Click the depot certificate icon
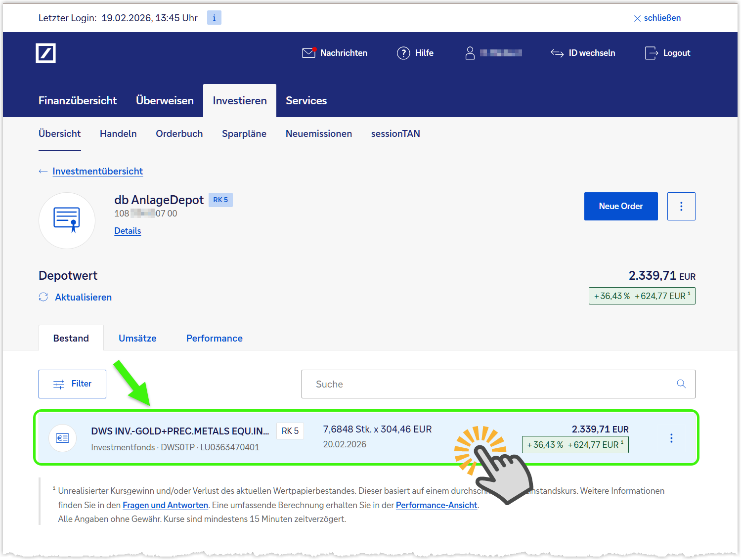Image resolution: width=741 pixels, height=560 pixels. 67,220
